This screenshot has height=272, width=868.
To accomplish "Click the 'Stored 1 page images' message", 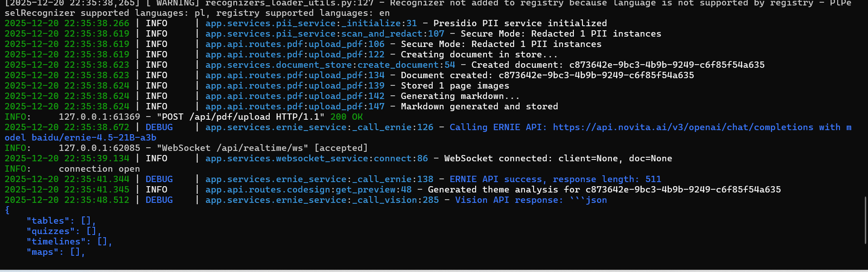I will (x=455, y=85).
